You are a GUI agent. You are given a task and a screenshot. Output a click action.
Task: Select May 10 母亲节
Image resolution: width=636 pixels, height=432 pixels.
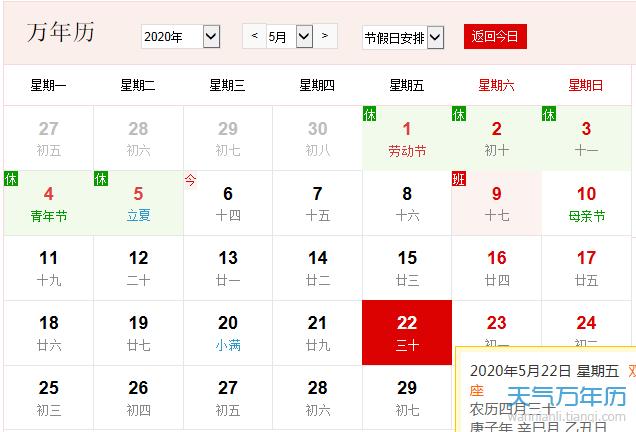point(586,203)
